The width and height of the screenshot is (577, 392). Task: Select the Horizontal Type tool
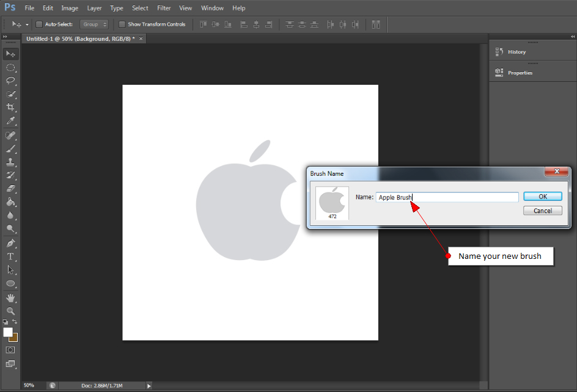pyautogui.click(x=10, y=256)
